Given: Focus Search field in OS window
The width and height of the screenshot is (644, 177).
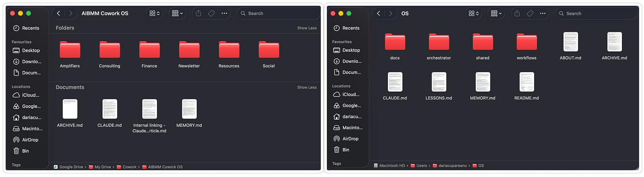Looking at the screenshot, I should (597, 13).
